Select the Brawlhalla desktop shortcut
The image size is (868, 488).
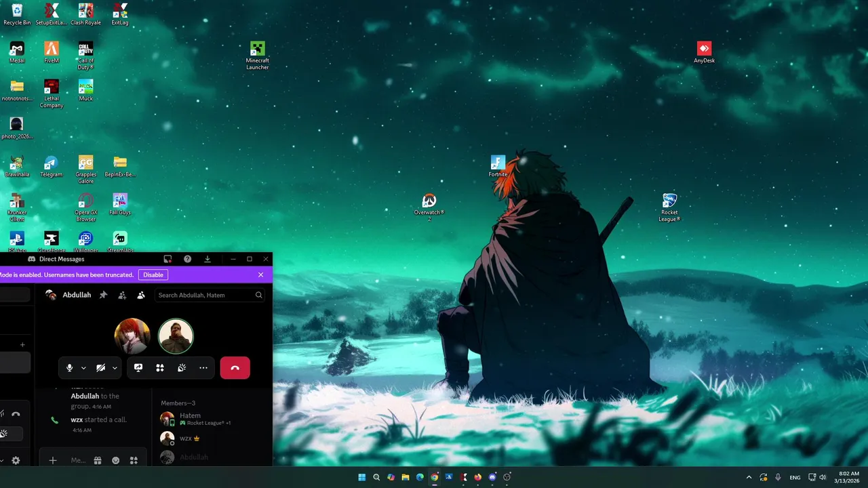(x=17, y=166)
